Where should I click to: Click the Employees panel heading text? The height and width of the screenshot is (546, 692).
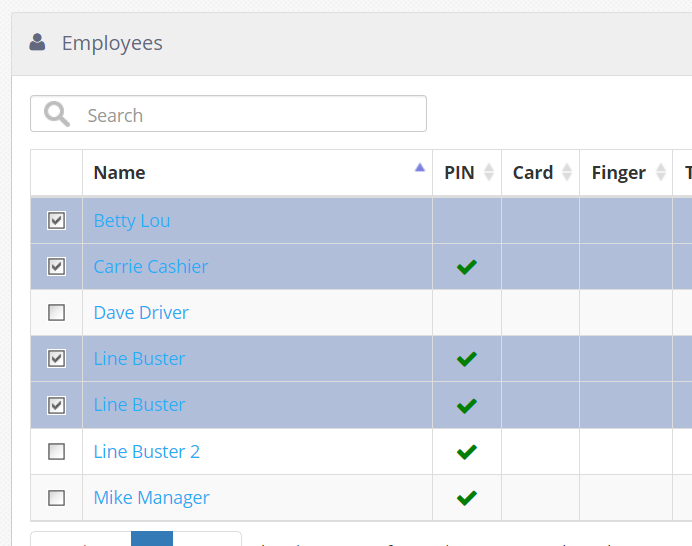(x=112, y=43)
